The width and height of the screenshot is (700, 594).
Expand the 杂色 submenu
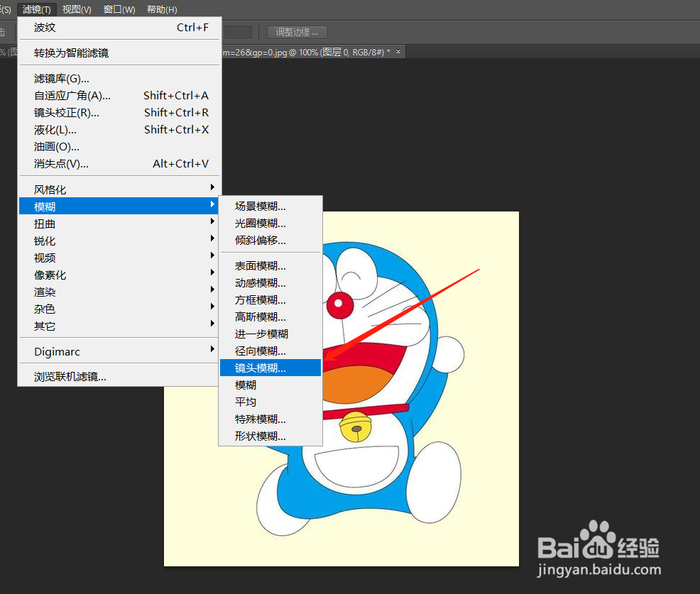tap(119, 309)
